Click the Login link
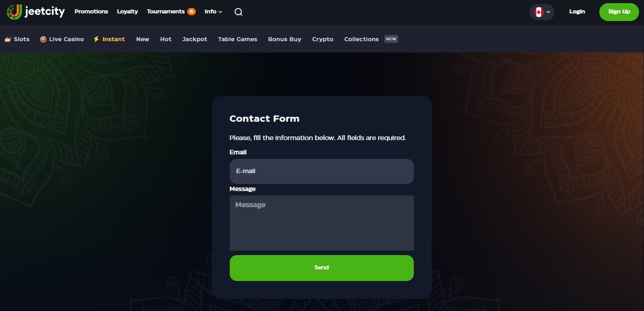The height and width of the screenshot is (311, 644). [x=577, y=12]
